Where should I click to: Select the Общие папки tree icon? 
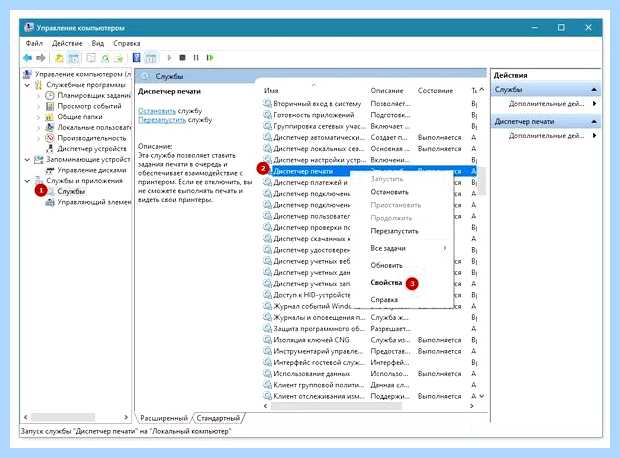coord(49,117)
